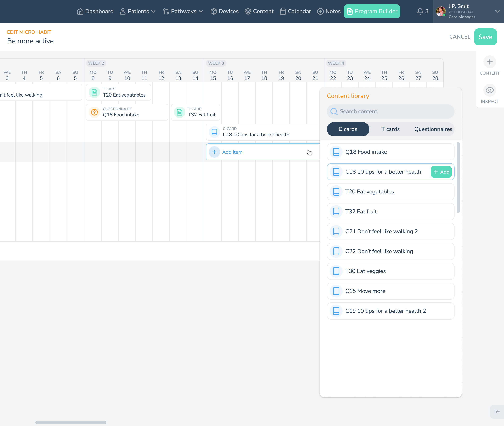Click the T32 Eat fruit card icon
The width and height of the screenshot is (504, 426).
click(179, 112)
